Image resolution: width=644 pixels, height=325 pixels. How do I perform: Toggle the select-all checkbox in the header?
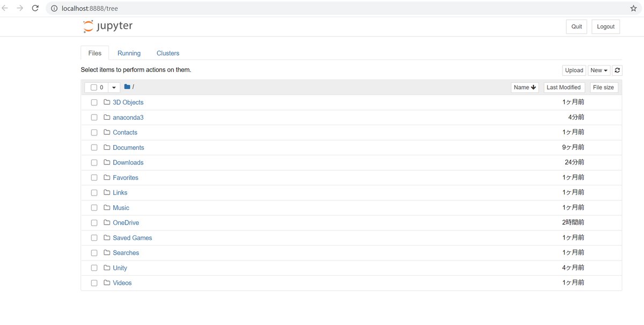pos(94,88)
